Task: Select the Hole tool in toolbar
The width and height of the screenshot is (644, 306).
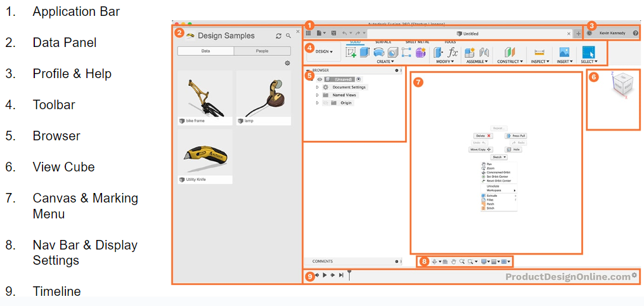Action: click(x=393, y=52)
